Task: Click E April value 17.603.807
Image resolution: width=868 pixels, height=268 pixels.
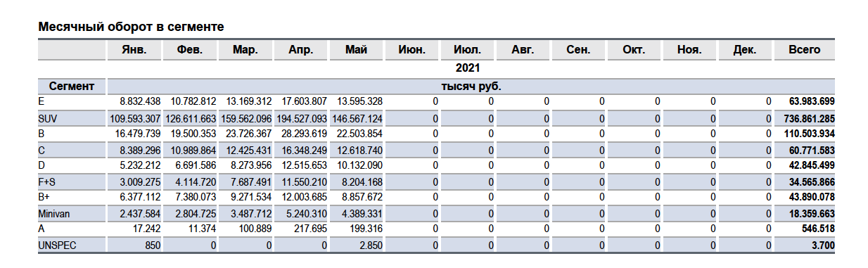Action: pyautogui.click(x=305, y=101)
